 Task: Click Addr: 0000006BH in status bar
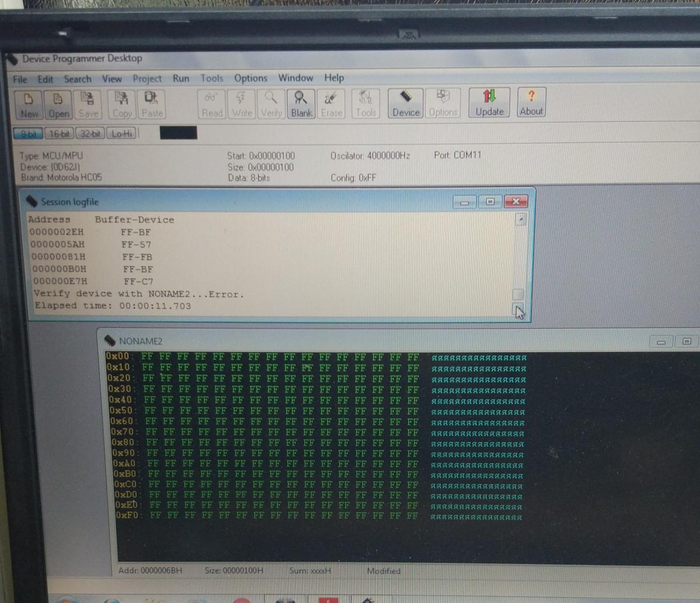click(150, 570)
